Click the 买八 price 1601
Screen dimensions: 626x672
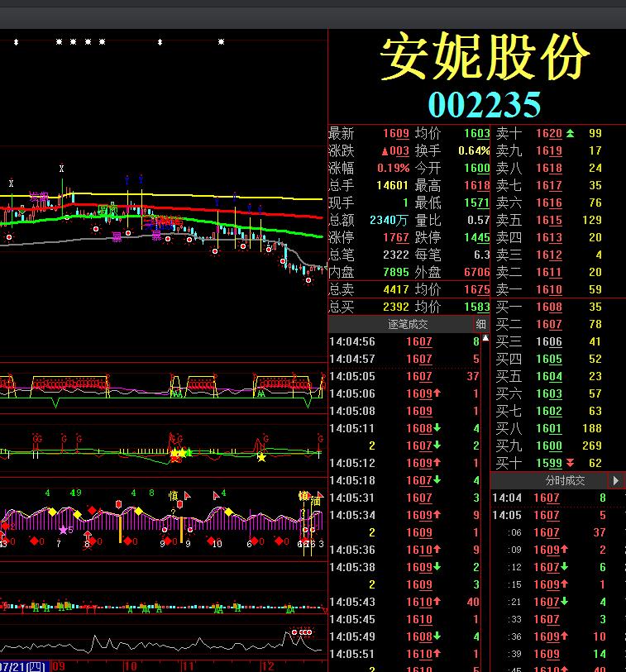pyautogui.click(x=549, y=428)
